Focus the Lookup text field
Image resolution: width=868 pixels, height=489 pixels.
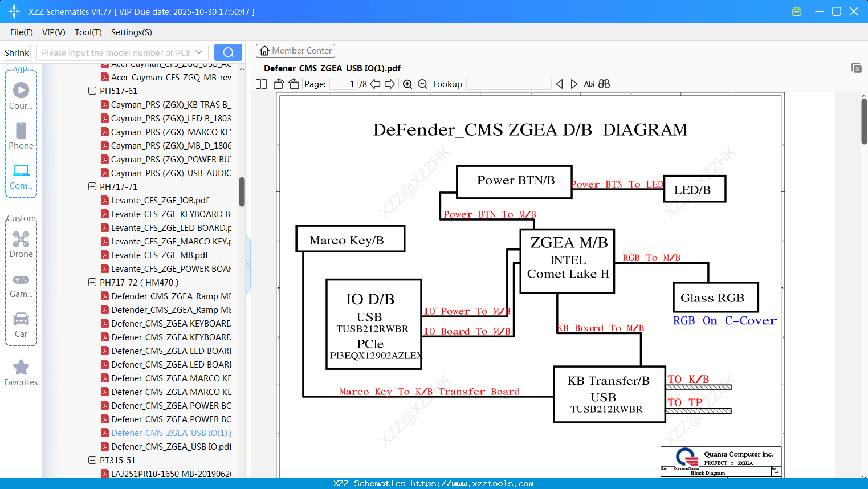click(x=508, y=84)
